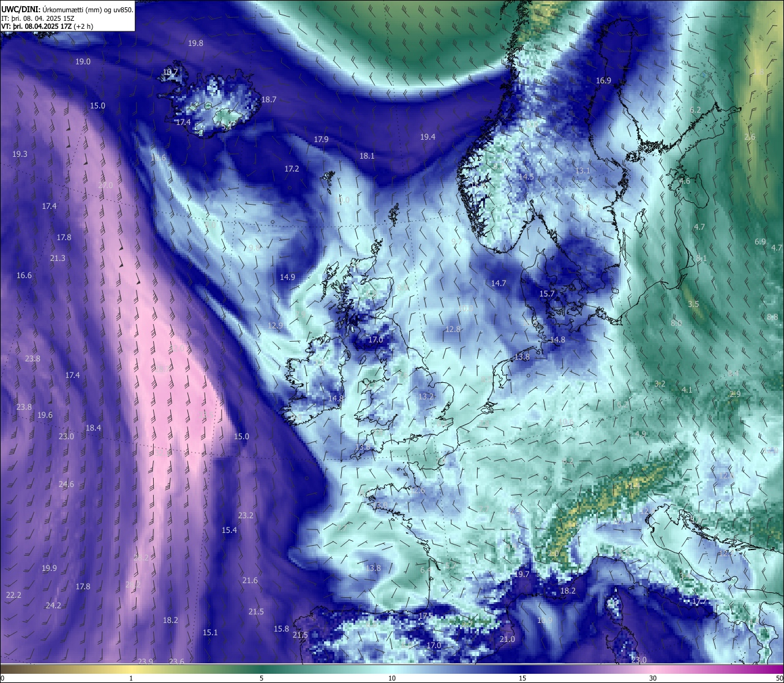Click the map value 23.2
The height and width of the screenshot is (683, 784).
[246, 515]
